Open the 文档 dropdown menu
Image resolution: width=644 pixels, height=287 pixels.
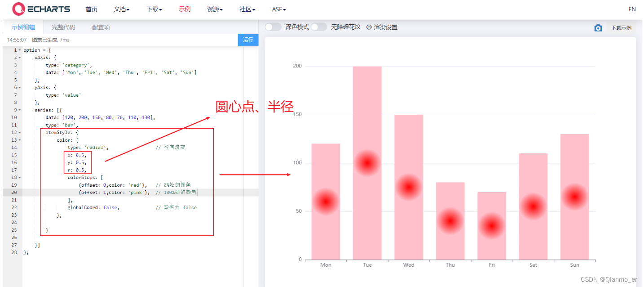[120, 9]
